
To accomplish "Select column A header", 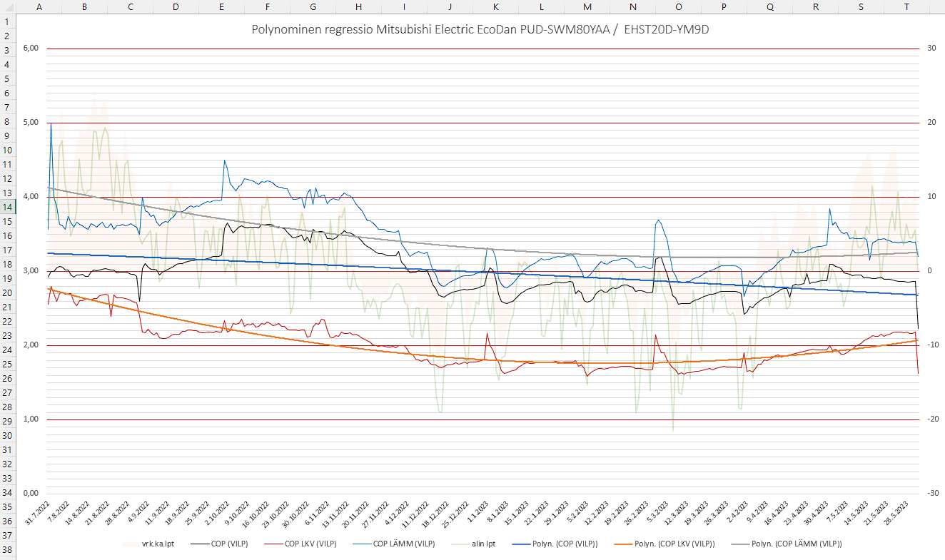I will 39,6.
